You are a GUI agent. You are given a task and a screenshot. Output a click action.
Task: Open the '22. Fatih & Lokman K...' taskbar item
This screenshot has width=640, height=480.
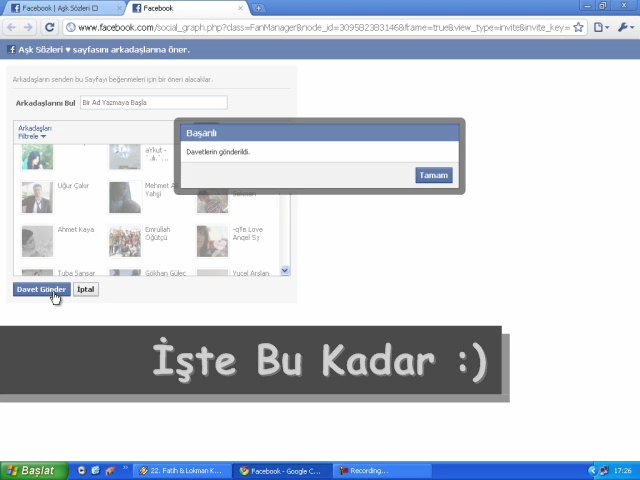pos(182,471)
